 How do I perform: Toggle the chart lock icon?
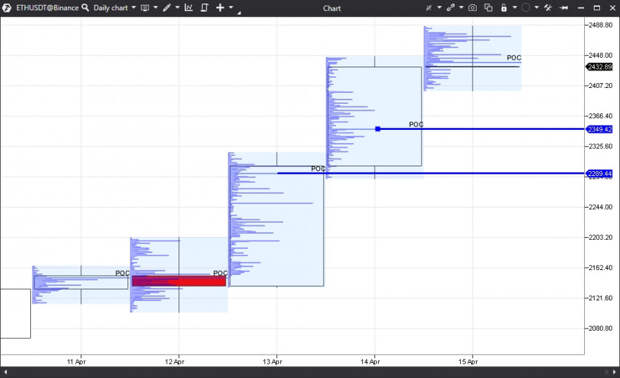pyautogui.click(x=504, y=8)
